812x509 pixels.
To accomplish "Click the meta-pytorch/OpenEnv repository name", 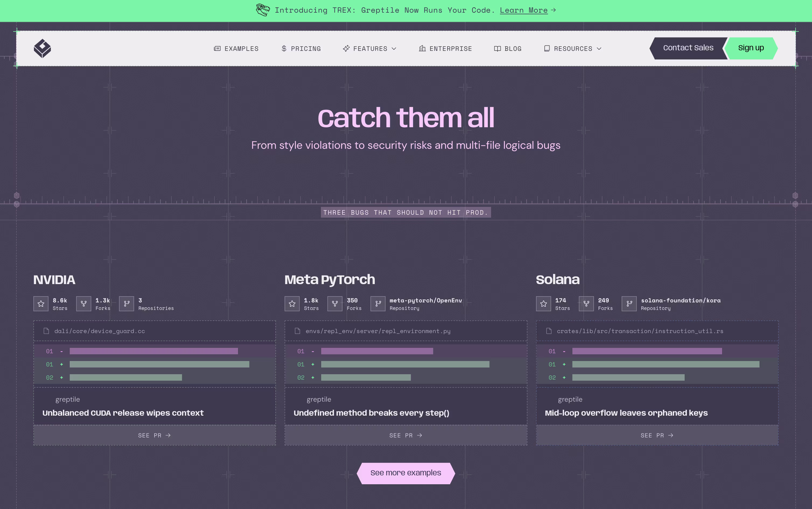I will [426, 300].
